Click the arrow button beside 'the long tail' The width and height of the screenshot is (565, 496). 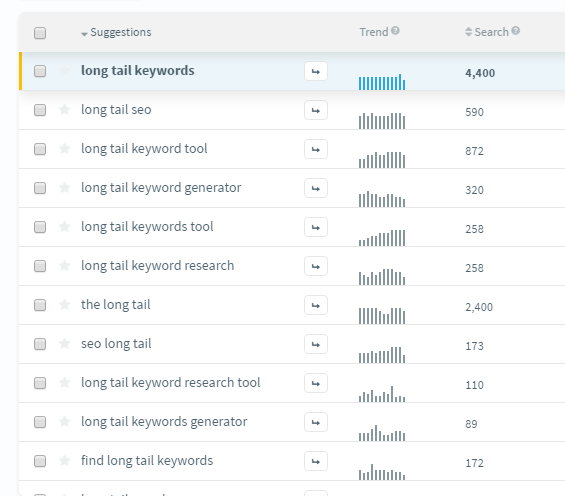316,305
